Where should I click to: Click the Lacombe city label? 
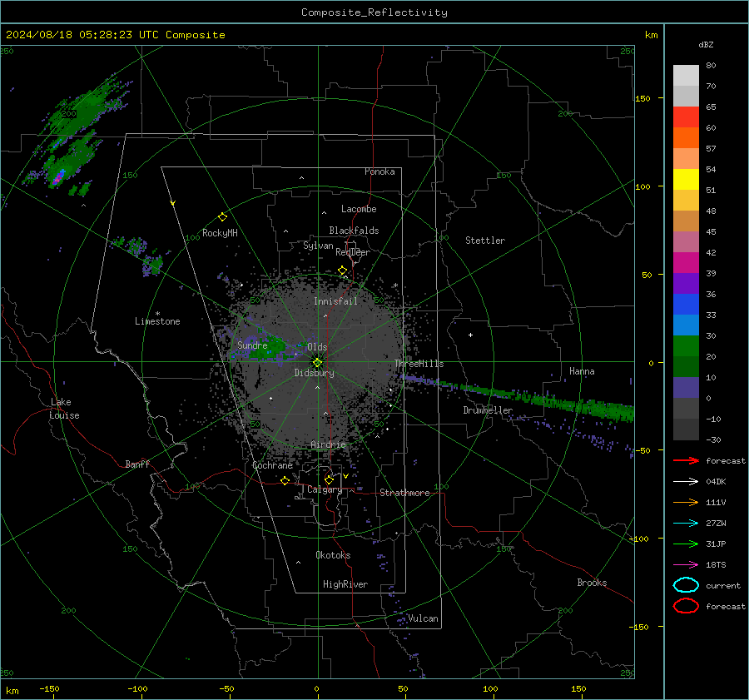pos(359,209)
